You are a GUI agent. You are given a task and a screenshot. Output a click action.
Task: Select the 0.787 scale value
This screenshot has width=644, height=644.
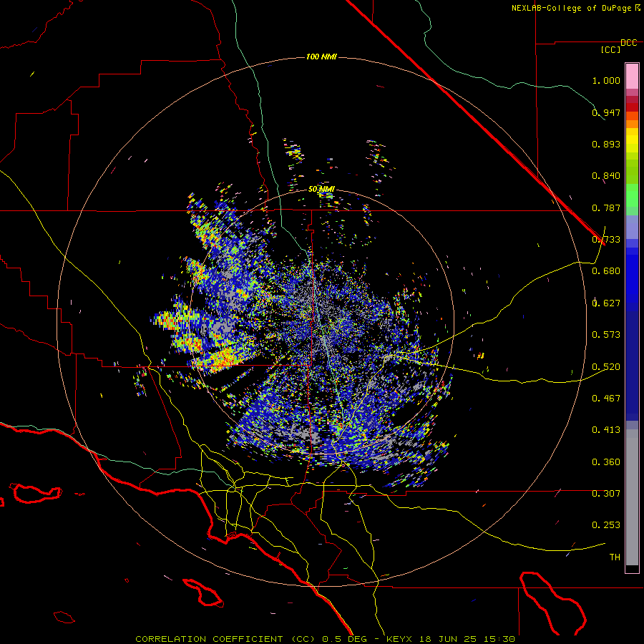click(x=606, y=208)
